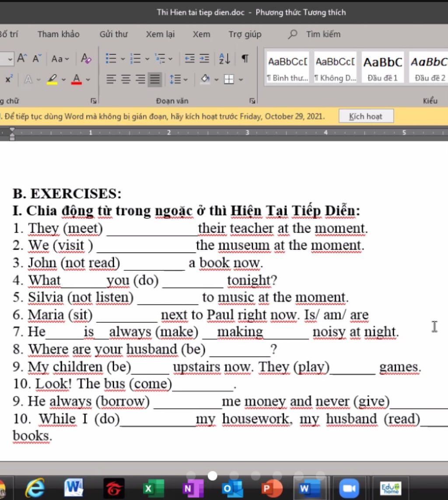Open the font color dropdown arrow

(87, 80)
